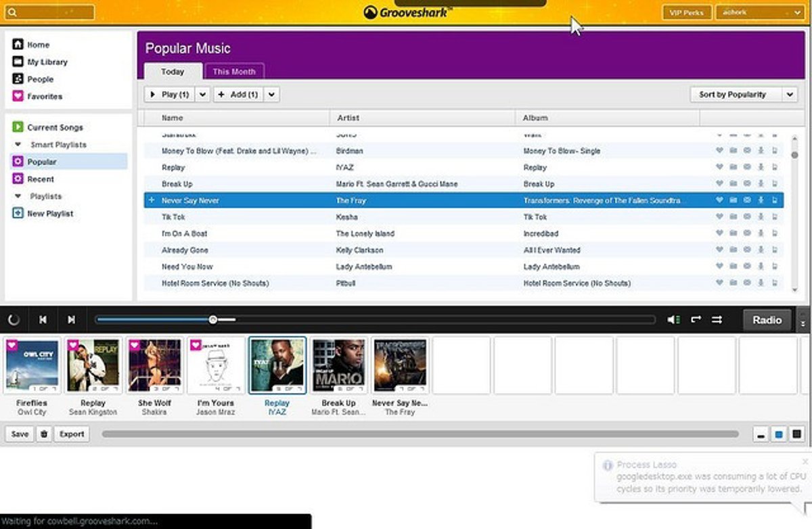Switch to the This Month tab
The width and height of the screenshot is (812, 529).
(x=234, y=72)
